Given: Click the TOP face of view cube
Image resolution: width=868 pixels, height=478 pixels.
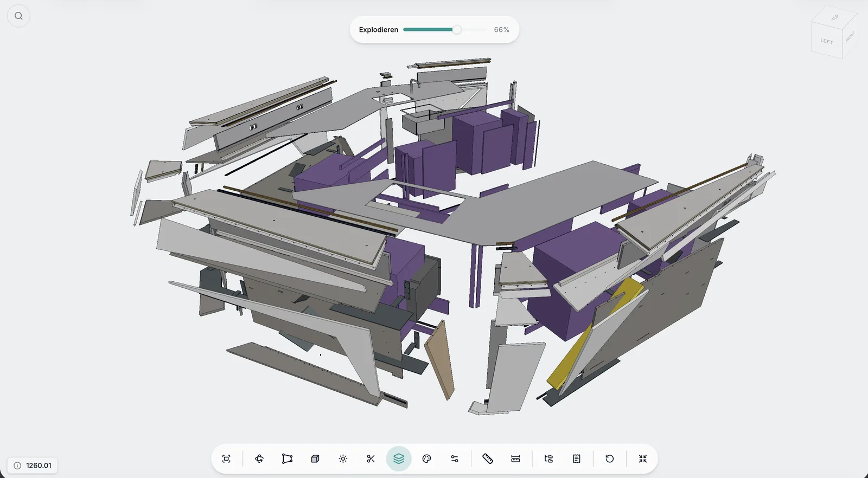Looking at the screenshot, I should pos(835,17).
